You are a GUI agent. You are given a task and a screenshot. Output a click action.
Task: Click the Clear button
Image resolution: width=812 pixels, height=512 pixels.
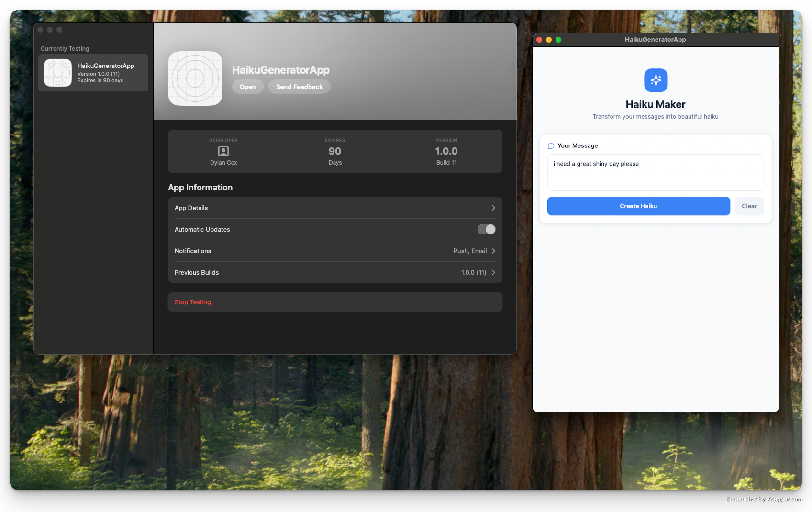[749, 206]
